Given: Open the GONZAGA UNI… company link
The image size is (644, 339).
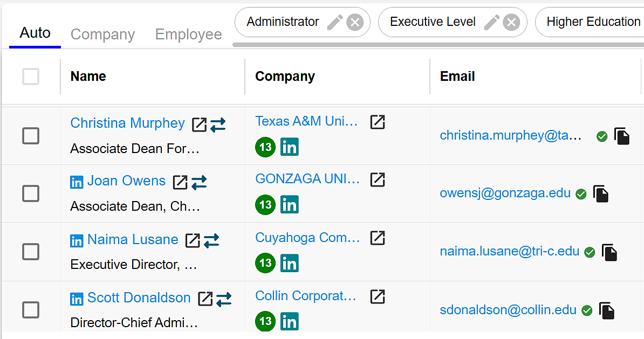Looking at the screenshot, I should (307, 179).
